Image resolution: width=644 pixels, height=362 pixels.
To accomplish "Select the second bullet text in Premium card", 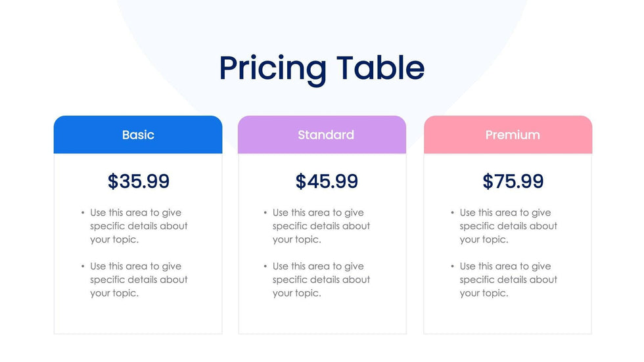I will 508,280.
